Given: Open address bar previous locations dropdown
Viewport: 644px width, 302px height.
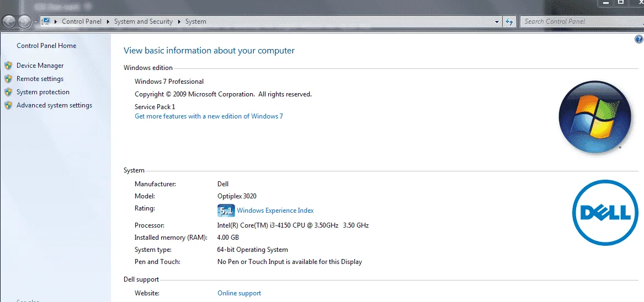Looking at the screenshot, I should coord(497,21).
